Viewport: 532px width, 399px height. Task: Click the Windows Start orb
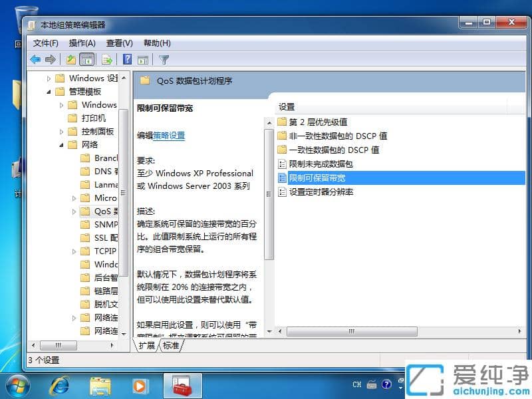(17, 384)
